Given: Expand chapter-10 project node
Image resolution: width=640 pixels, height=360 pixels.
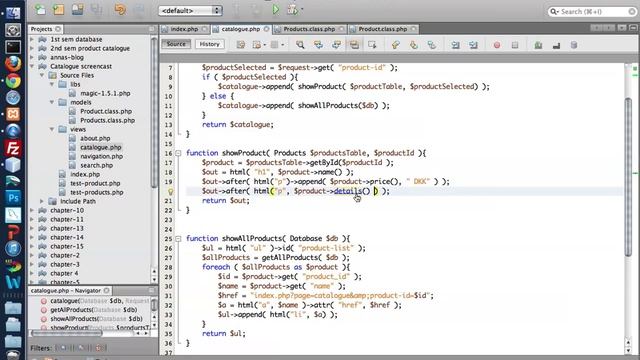Looking at the screenshot, I should point(32,210).
